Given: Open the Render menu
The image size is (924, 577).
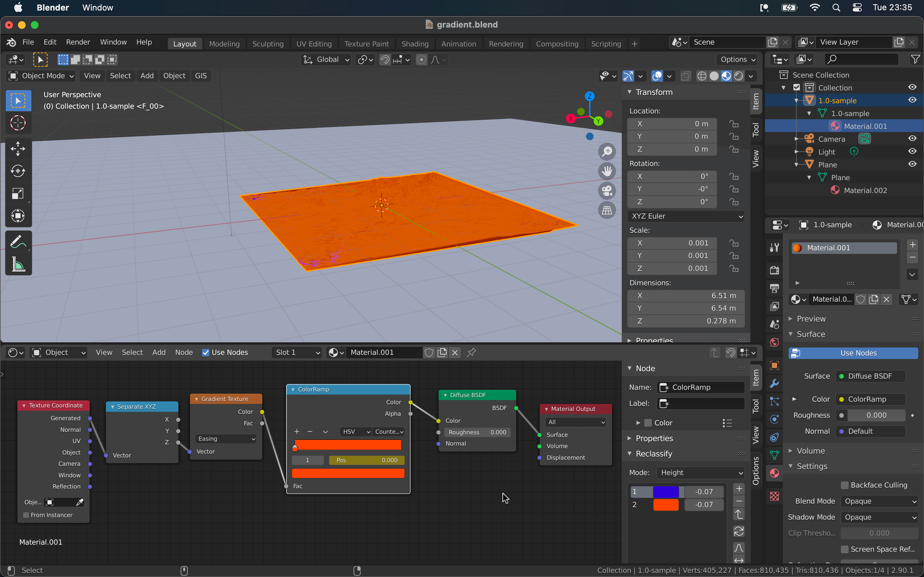Looking at the screenshot, I should point(78,42).
